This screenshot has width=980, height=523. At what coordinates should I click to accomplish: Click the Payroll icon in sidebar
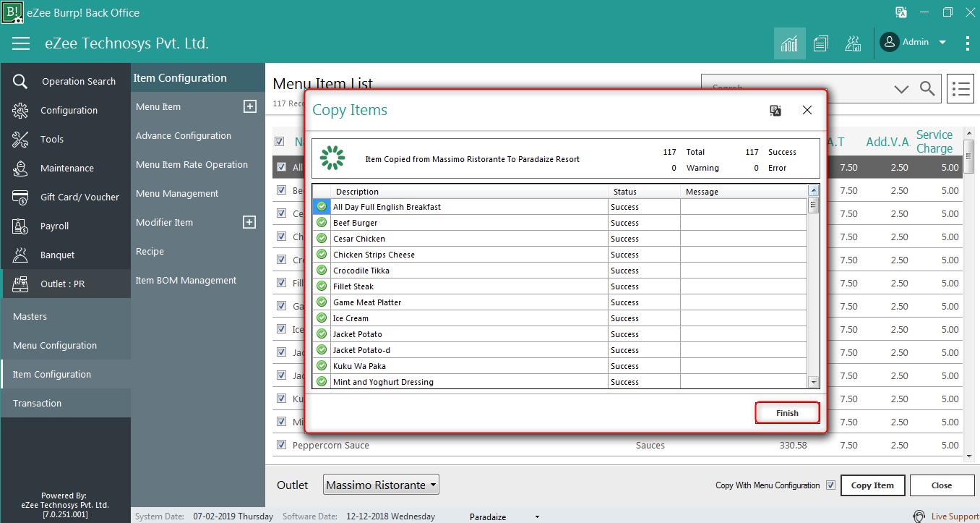[x=20, y=226]
